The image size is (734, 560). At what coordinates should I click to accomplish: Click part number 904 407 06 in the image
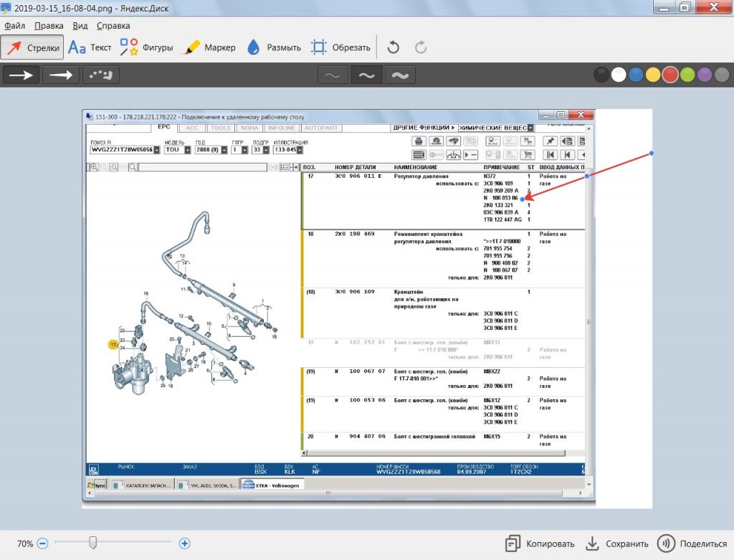[x=367, y=437]
